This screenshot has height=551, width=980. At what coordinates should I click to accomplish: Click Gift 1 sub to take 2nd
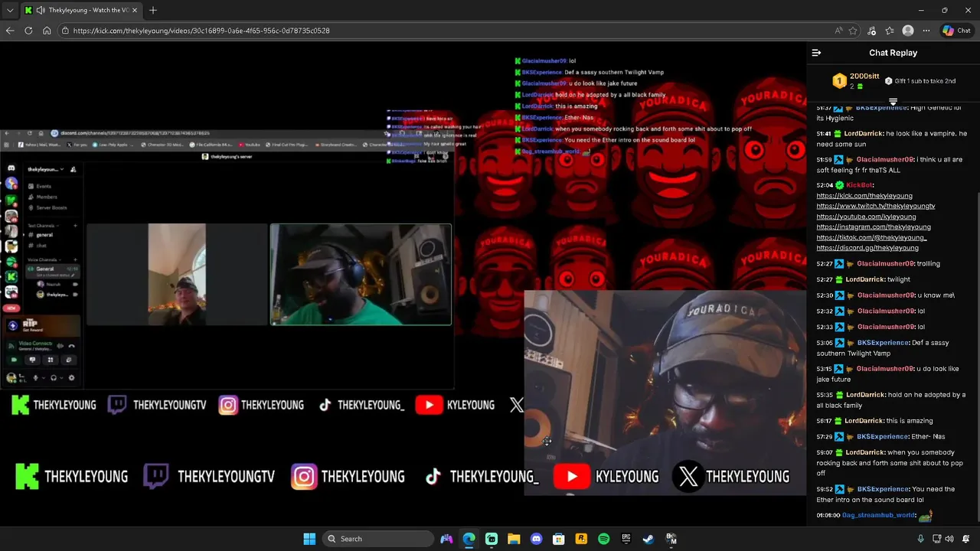(920, 80)
